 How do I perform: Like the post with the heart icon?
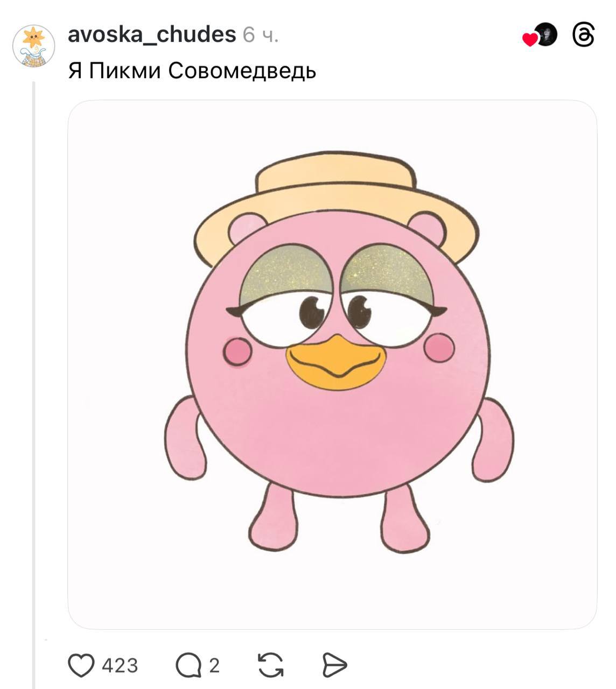click(81, 665)
